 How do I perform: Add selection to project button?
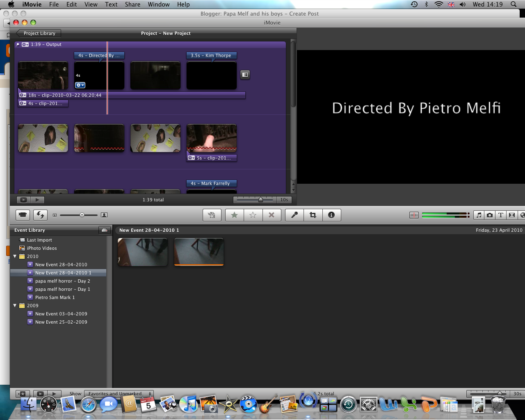pos(212,215)
